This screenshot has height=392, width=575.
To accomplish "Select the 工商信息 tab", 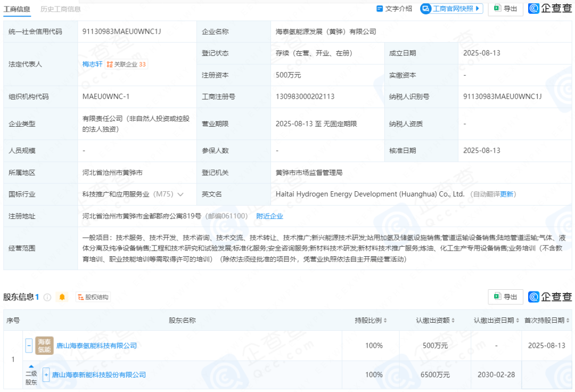I will point(18,9).
